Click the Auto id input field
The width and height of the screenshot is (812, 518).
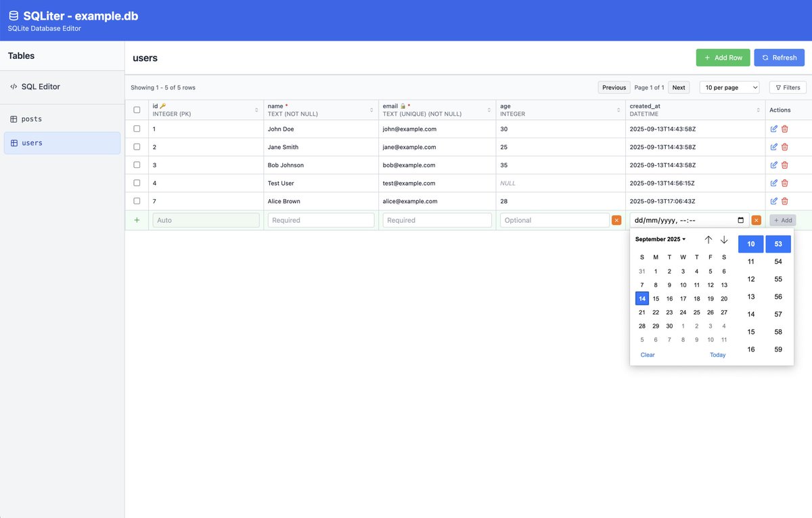[206, 220]
